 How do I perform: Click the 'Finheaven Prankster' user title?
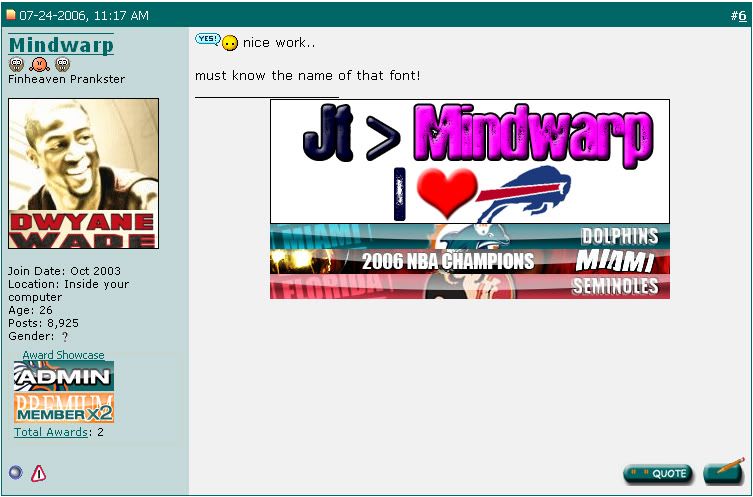point(66,79)
